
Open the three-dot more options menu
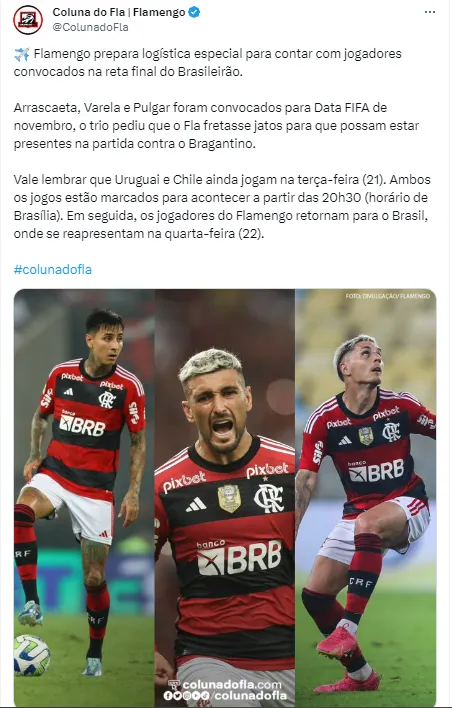tap(430, 12)
